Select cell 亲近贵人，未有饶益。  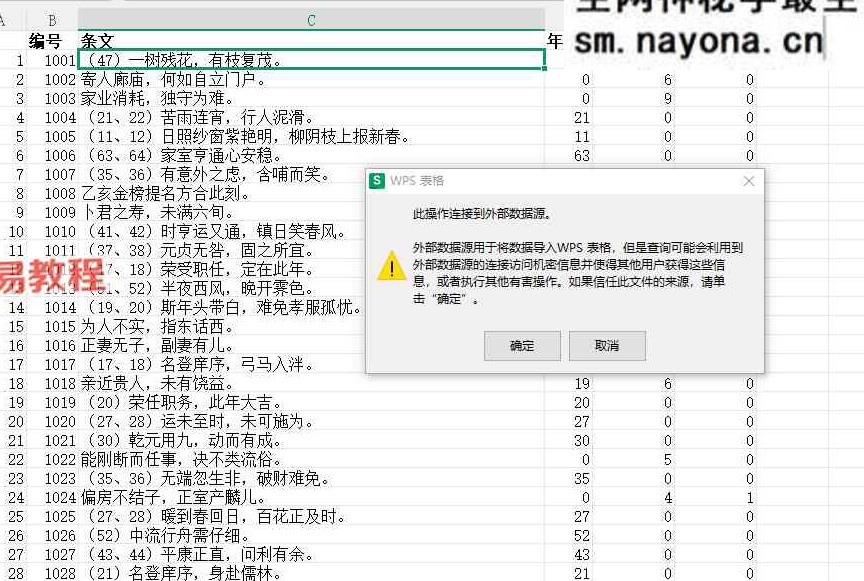[x=311, y=384]
